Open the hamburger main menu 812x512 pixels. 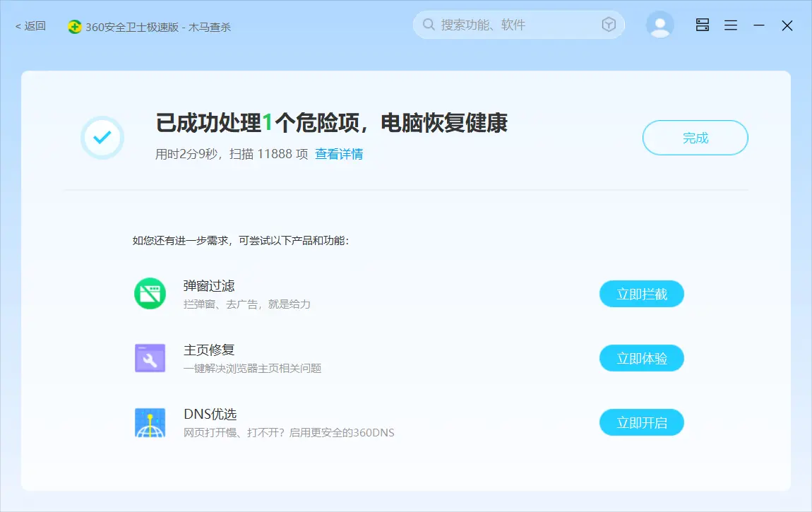coord(731,25)
